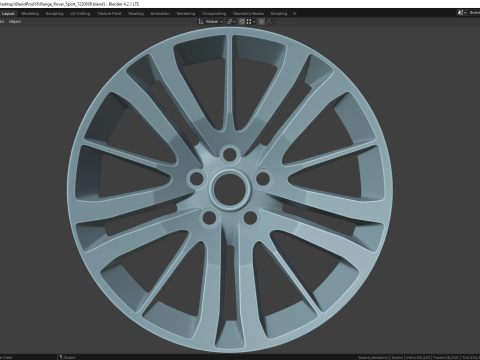Toggle proportional editing button

click(262, 22)
